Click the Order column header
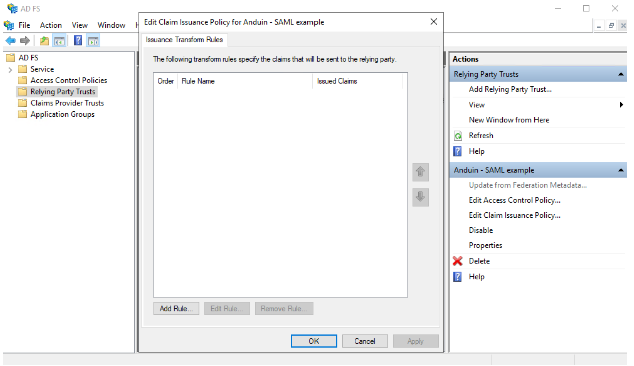Screen dimensions: 634x366 pos(165,81)
